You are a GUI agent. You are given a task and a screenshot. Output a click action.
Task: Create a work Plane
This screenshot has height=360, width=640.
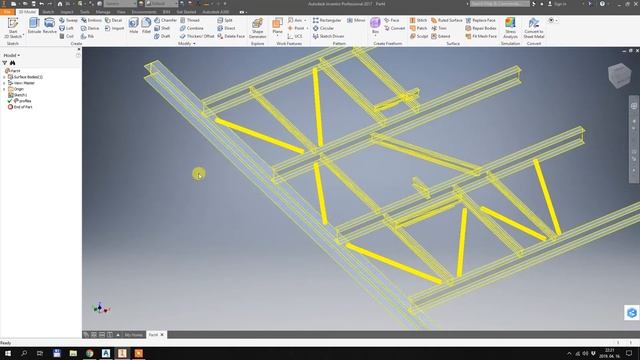tap(277, 24)
